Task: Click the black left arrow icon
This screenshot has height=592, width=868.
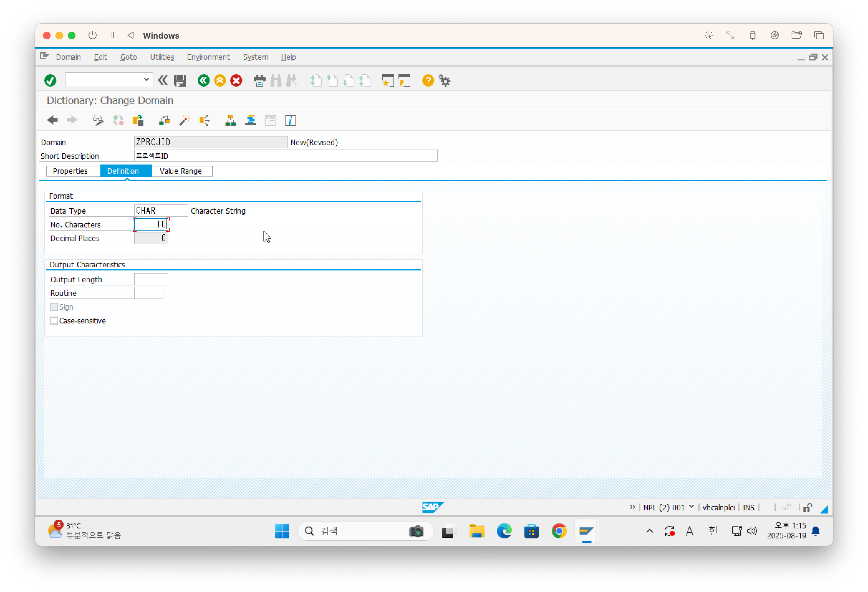Action: [x=52, y=120]
